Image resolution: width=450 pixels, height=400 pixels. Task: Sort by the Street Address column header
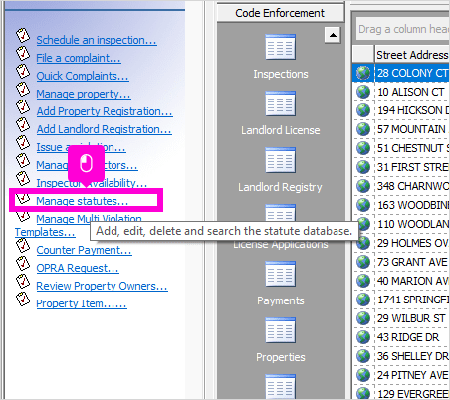pos(412,55)
